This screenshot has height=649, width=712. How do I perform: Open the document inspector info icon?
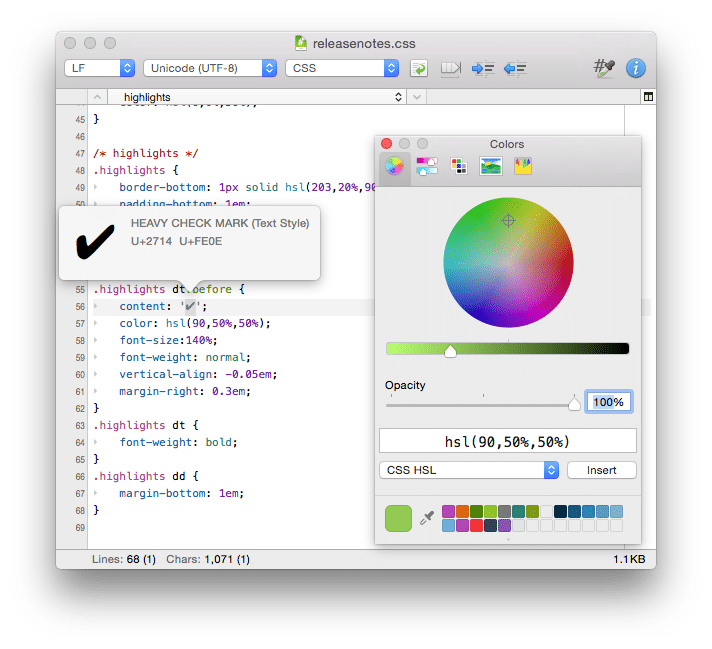[x=636, y=68]
